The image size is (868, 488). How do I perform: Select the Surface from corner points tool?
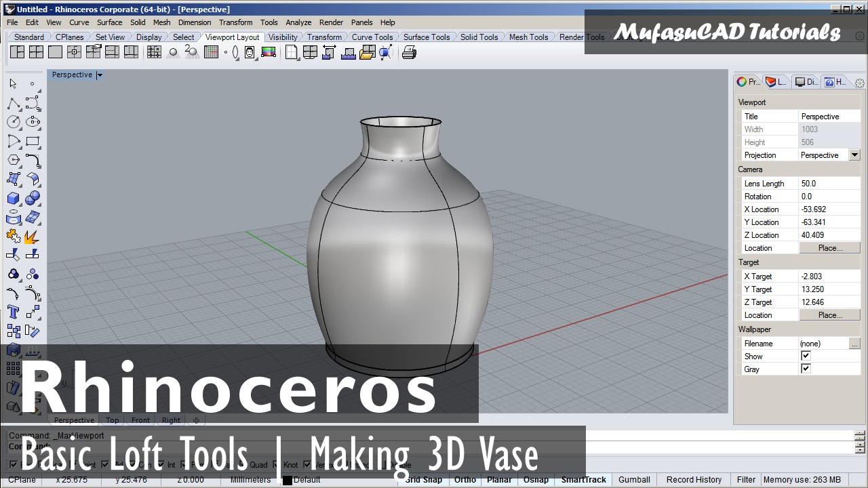click(13, 179)
